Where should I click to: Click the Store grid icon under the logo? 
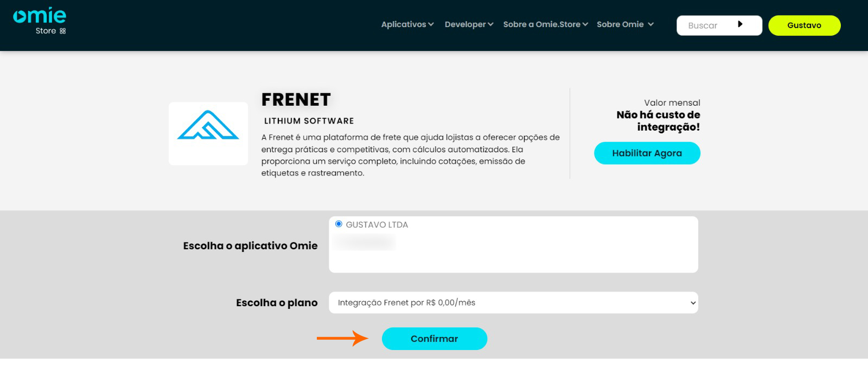coord(63,31)
